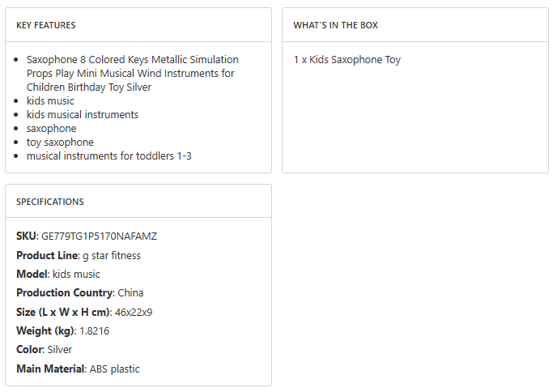Select the "toy saxophone" bullet item
553x392 pixels.
pos(60,143)
